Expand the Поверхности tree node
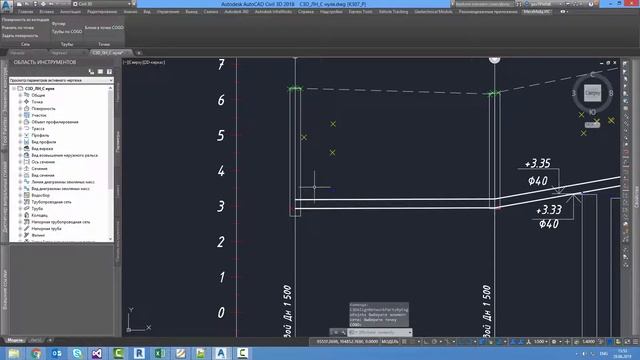The height and width of the screenshot is (360, 640). pyautogui.click(x=20, y=109)
